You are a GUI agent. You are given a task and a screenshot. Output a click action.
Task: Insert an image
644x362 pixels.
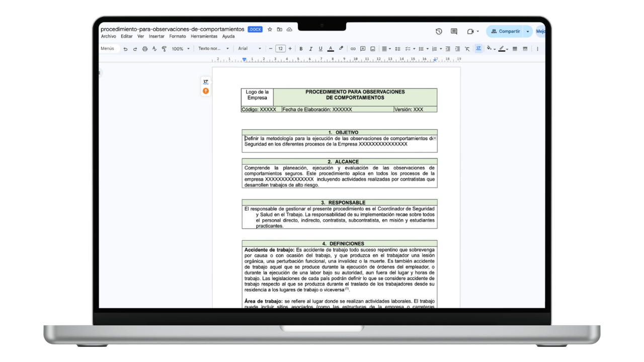click(x=373, y=49)
